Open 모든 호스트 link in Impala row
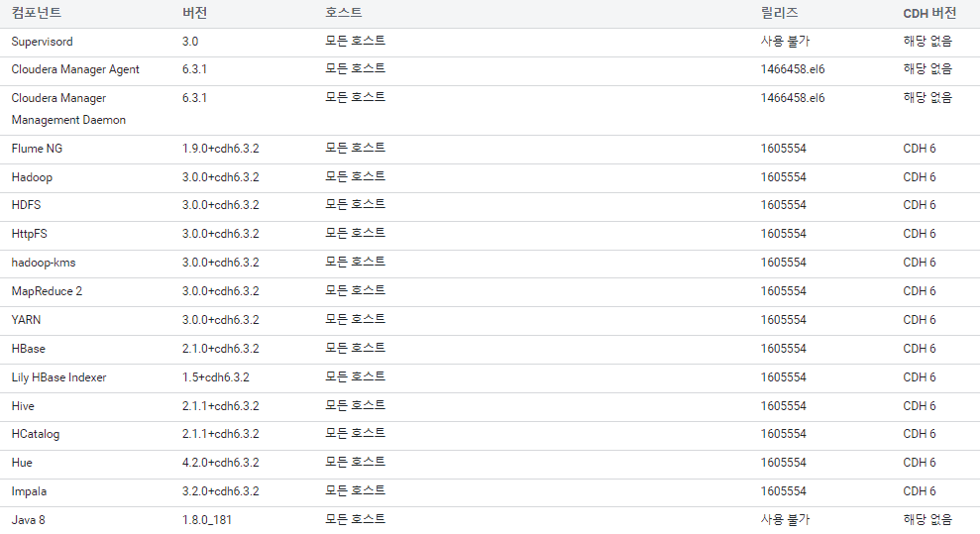Screen dimensions: 980x534 355,489
